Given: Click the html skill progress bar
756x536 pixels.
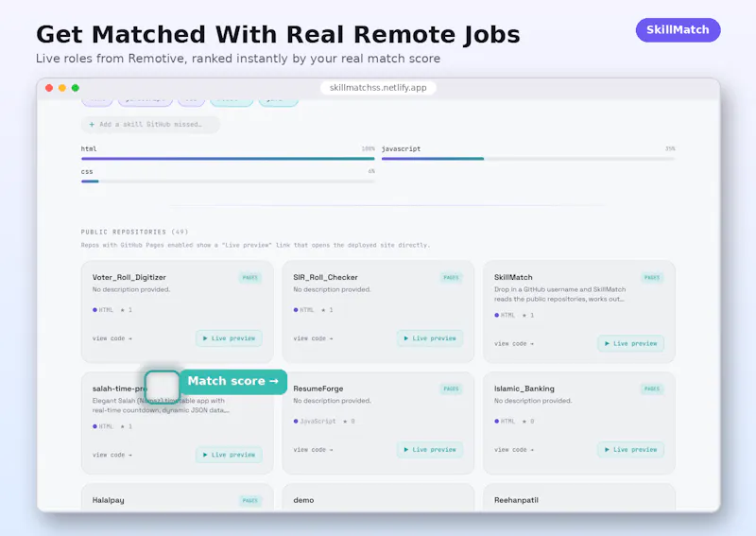Looking at the screenshot, I should tap(228, 158).
